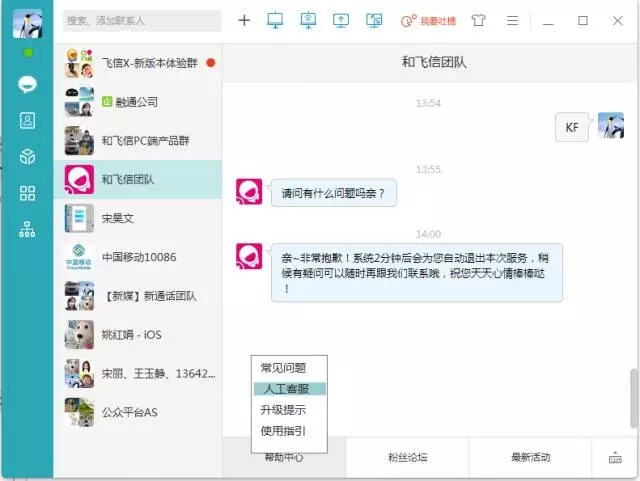Open the user profile avatar at top-left
The image size is (640, 481).
pyautogui.click(x=27, y=24)
